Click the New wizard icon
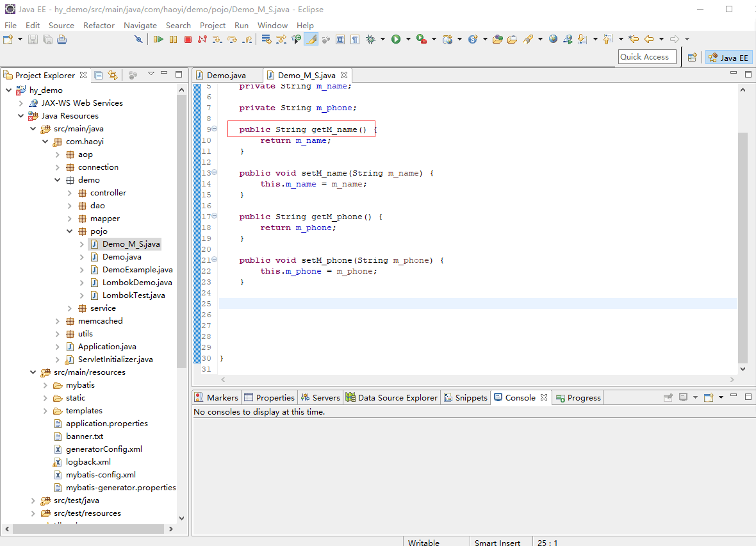Screen dimensions: 756x546 pos(8,39)
